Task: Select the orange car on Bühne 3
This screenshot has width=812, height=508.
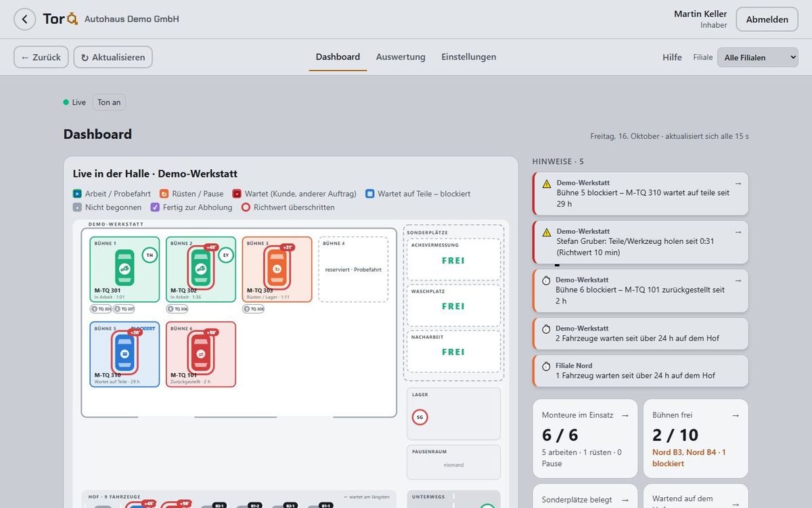Action: (277, 268)
